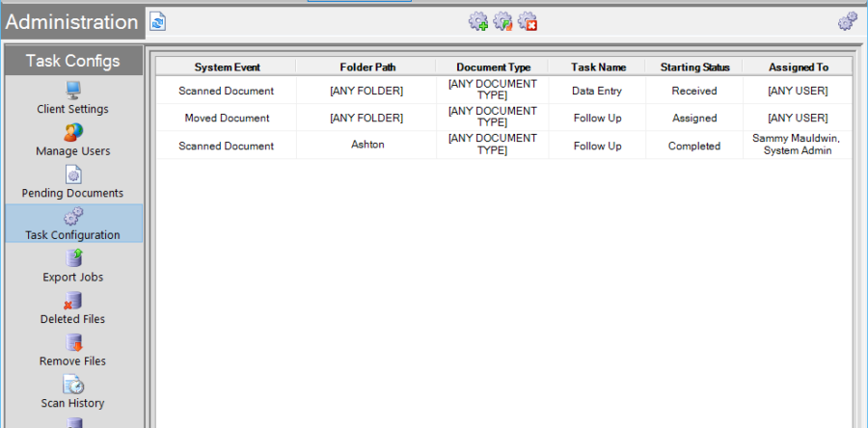Open Deleted Files in the sidebar

72,308
